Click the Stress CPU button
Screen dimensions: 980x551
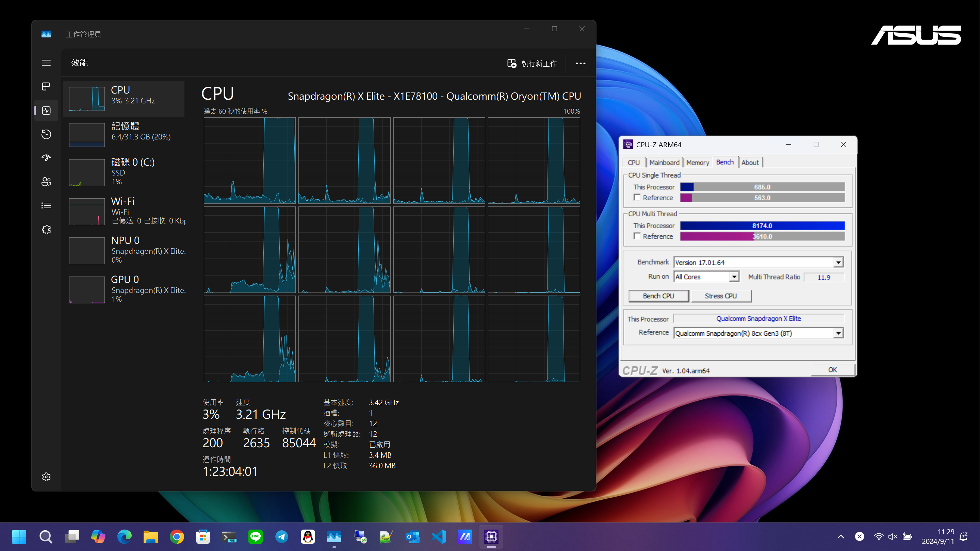pyautogui.click(x=721, y=296)
